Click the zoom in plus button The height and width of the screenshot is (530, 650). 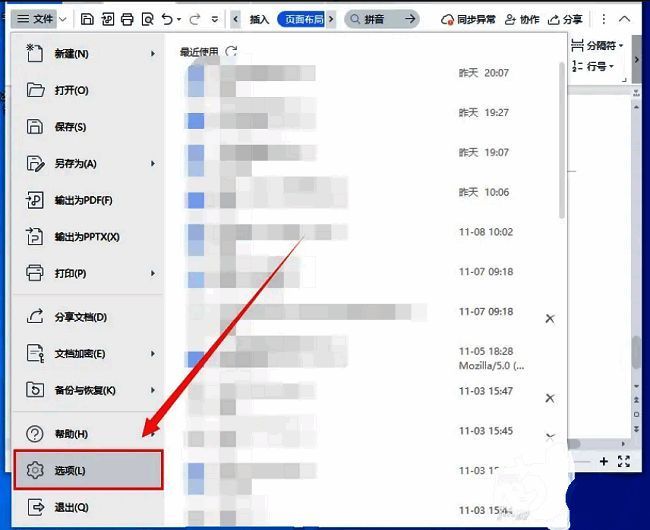click(x=604, y=461)
